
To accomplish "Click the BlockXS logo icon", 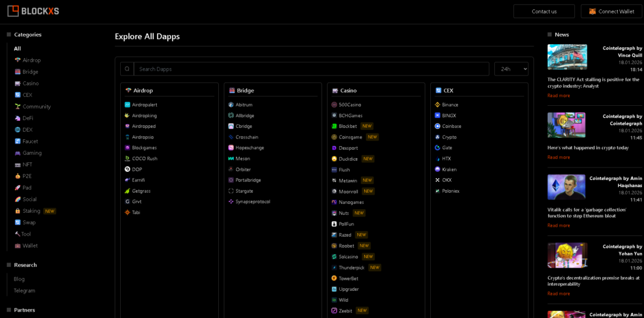I will pyautogui.click(x=13, y=11).
